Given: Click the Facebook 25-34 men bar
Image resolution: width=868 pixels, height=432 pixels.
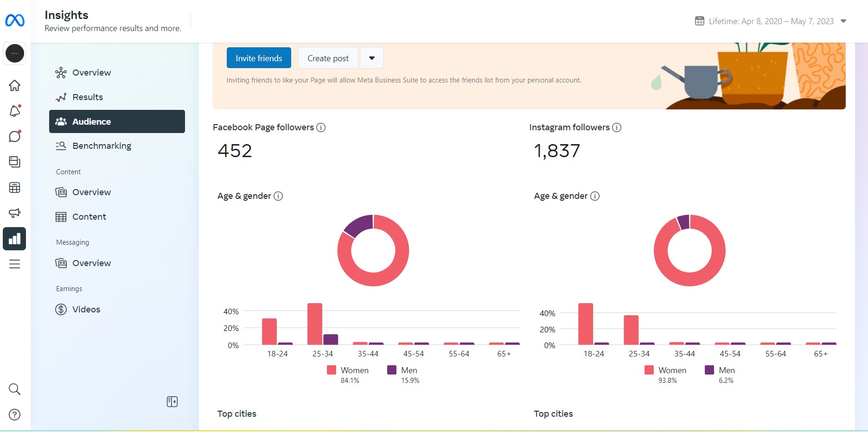Looking at the screenshot, I should pos(331,340).
